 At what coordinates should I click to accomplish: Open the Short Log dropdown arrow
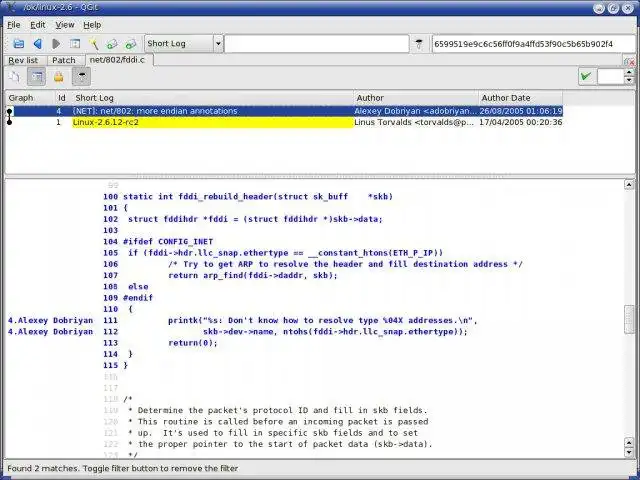(218, 43)
